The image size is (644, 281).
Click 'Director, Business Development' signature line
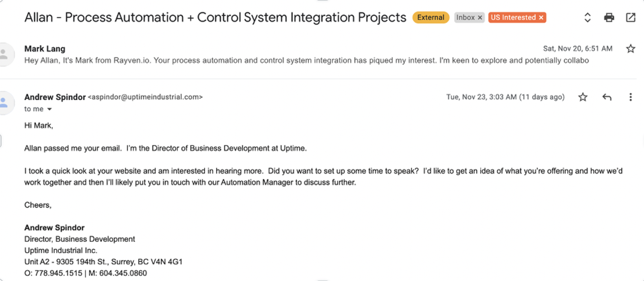[80, 239]
